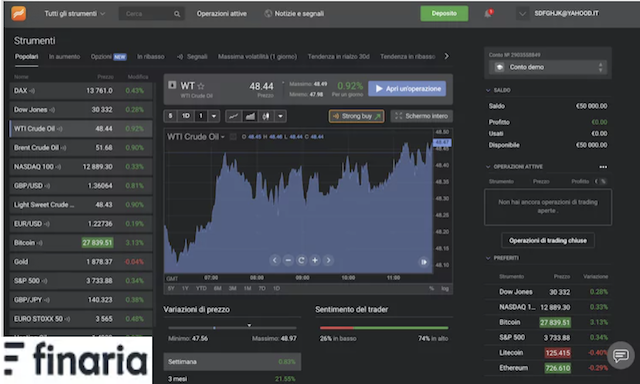Open the chart interval dropdown arrow
Viewport: 640px width, 384px height.
click(213, 116)
